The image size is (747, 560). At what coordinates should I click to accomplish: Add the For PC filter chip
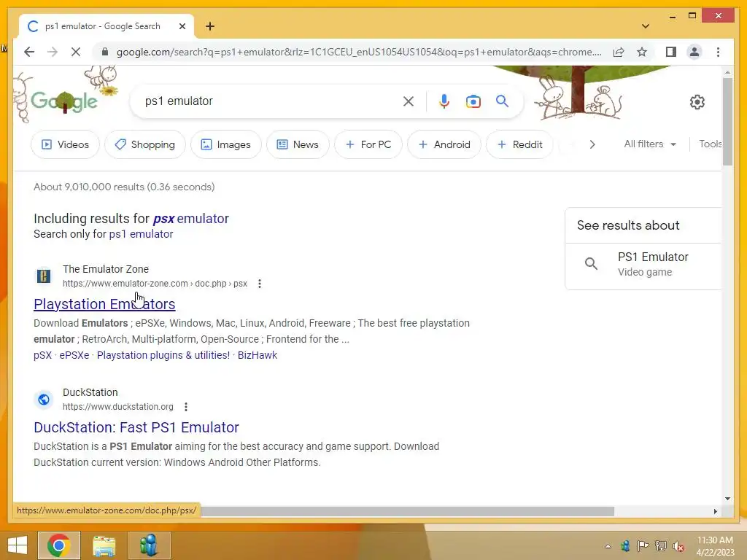pyautogui.click(x=368, y=144)
